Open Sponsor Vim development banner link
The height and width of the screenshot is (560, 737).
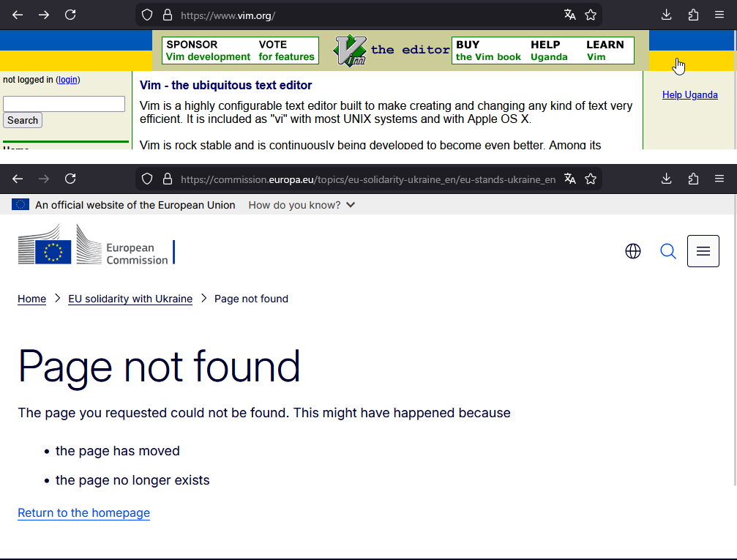[x=209, y=51]
